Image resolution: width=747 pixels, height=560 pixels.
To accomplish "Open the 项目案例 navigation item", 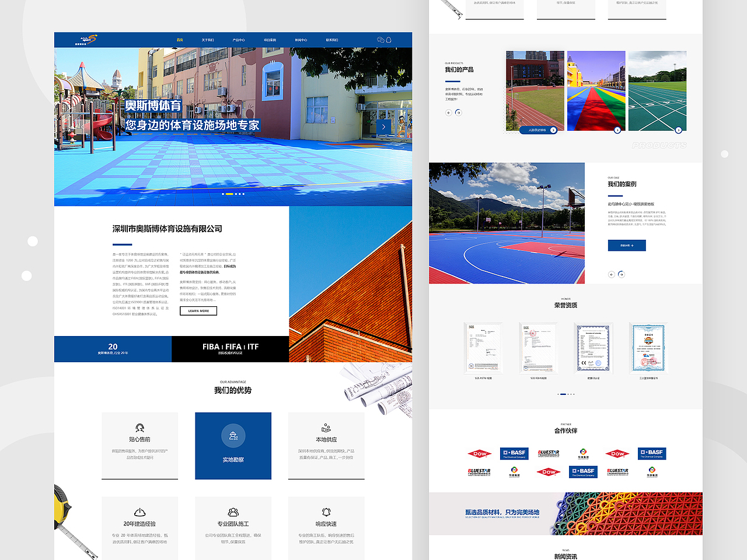I will (x=270, y=40).
